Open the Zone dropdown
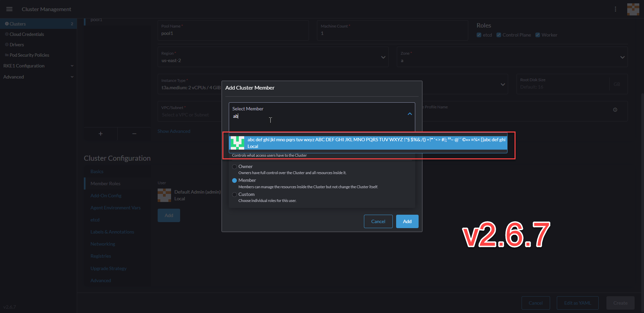 pos(622,57)
